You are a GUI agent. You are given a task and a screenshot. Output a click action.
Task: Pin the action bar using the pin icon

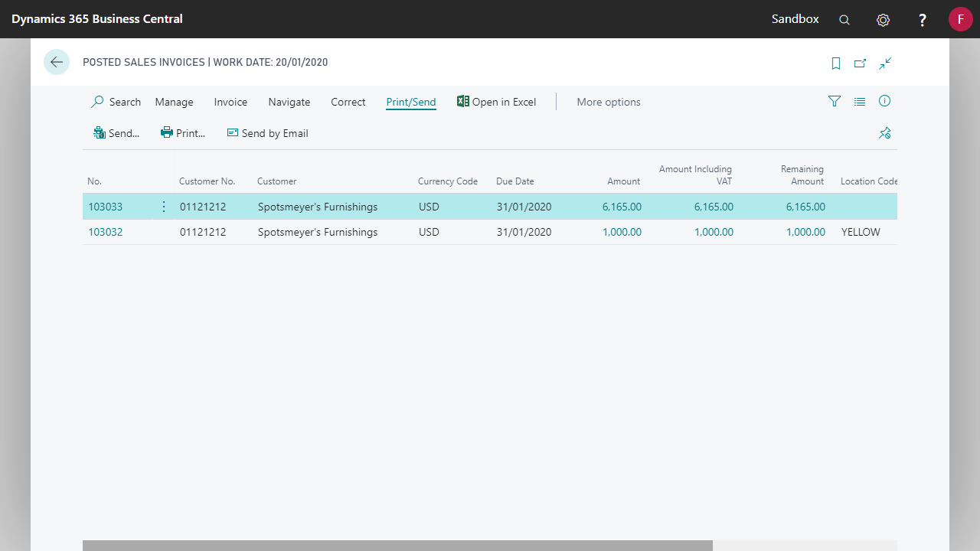coord(885,133)
